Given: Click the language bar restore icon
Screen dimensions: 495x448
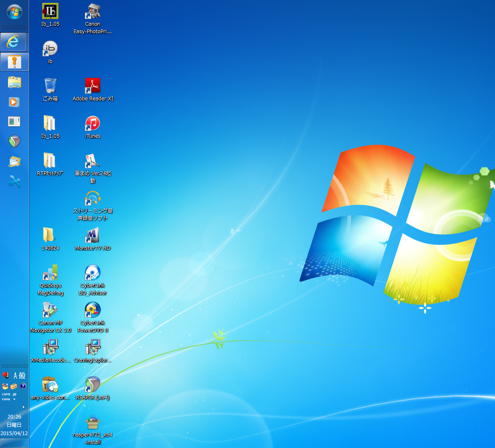Looking at the screenshot, I should tap(14, 395).
